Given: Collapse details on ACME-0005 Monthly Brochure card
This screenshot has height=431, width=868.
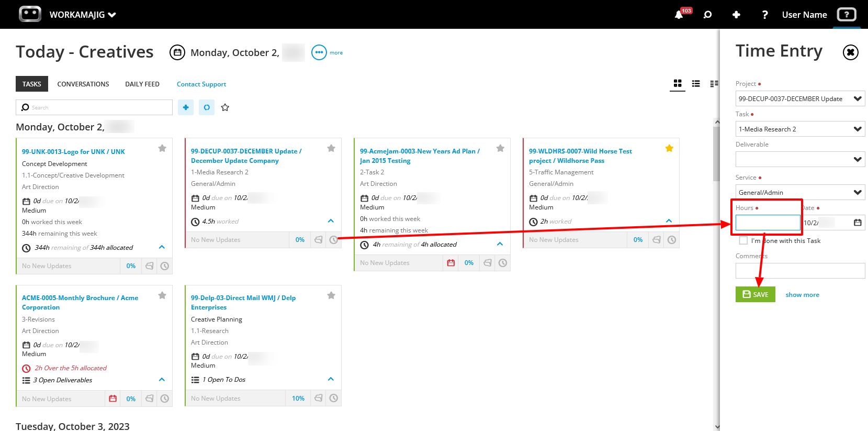Looking at the screenshot, I should point(162,380).
